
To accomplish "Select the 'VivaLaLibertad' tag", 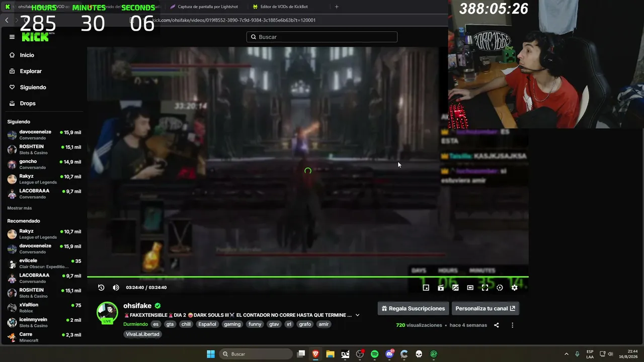I will (142, 334).
